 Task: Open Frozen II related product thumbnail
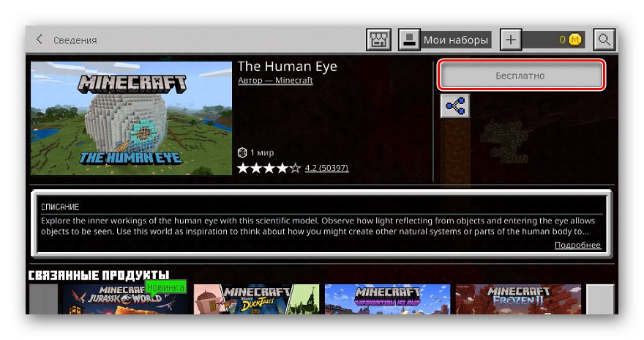point(518,299)
